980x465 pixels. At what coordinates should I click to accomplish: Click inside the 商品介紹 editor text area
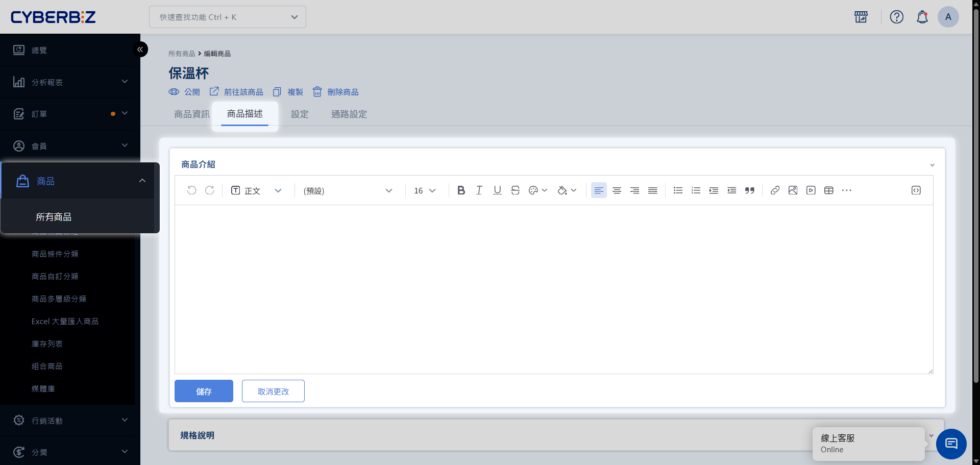pos(553,289)
